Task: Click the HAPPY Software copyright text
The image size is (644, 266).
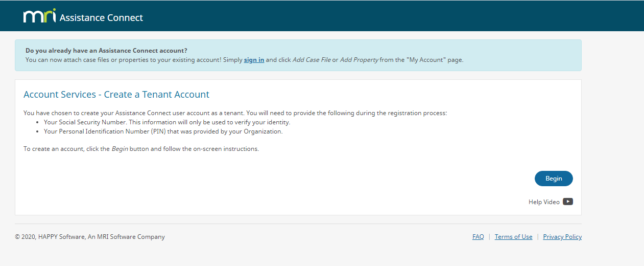Action: tap(90, 237)
